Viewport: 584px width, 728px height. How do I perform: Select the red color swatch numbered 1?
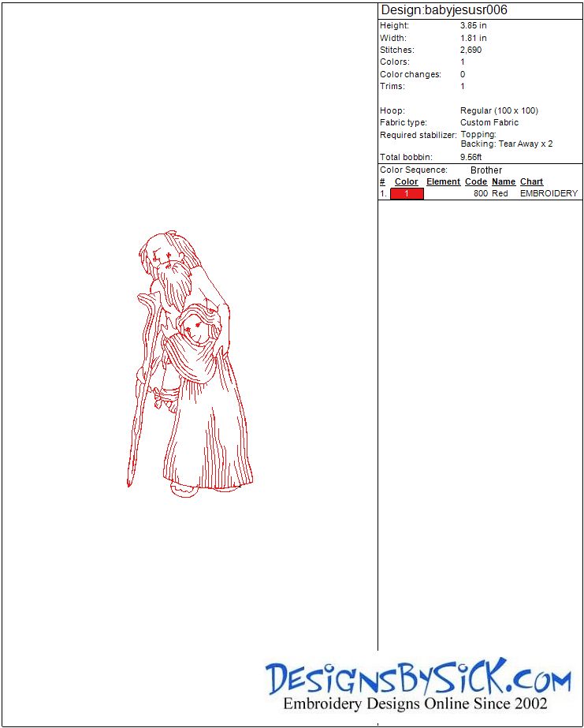pos(407,193)
